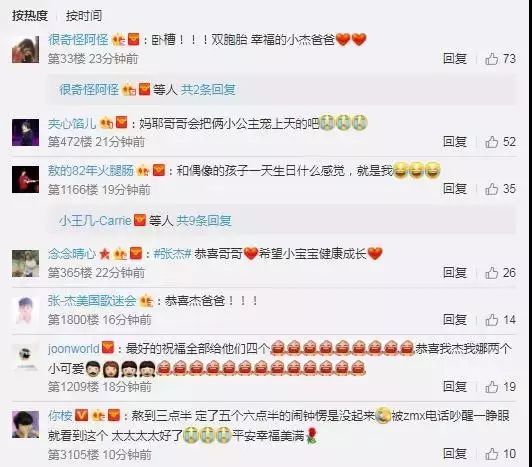
Task: Expand 共2条回复 under 很奇怪阿怪's comment
Action: pos(208,90)
